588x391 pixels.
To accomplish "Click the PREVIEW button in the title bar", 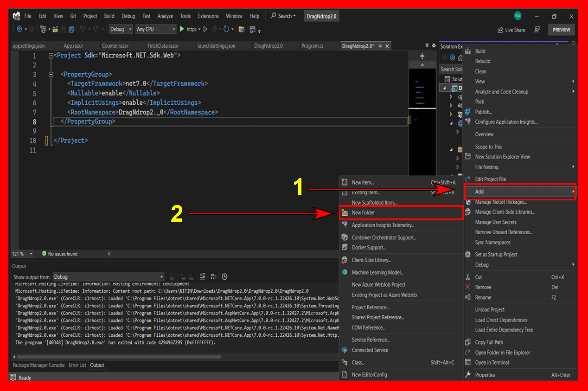I will [x=561, y=30].
